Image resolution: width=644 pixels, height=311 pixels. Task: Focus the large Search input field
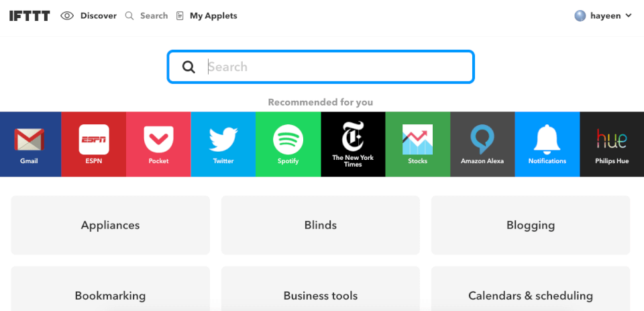321,66
